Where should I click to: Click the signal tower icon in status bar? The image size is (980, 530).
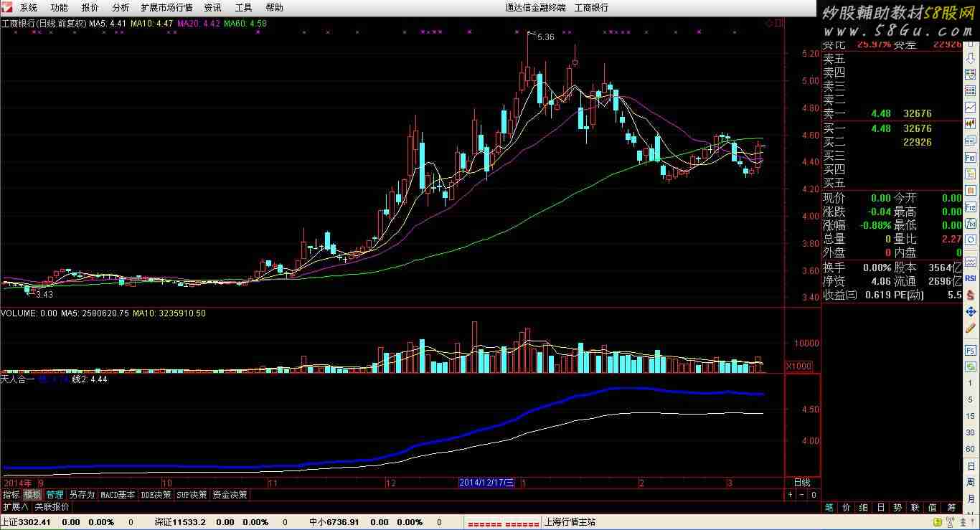pyautogui.click(x=950, y=522)
